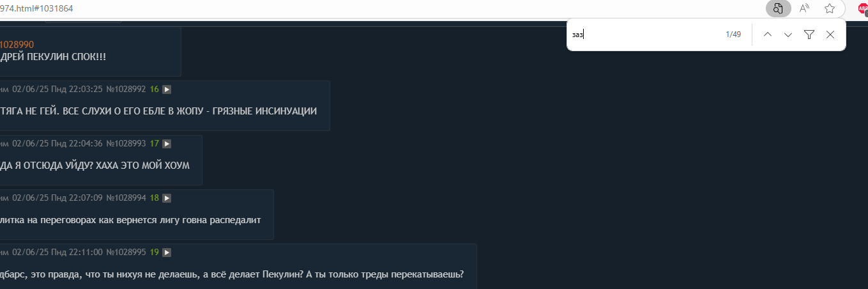Open post number link №1028994

click(x=126, y=198)
